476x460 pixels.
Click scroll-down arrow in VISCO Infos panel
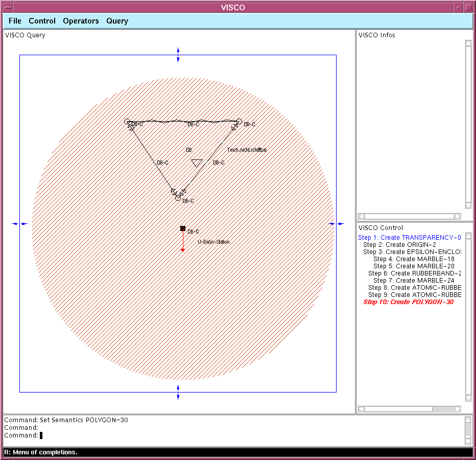click(x=468, y=206)
